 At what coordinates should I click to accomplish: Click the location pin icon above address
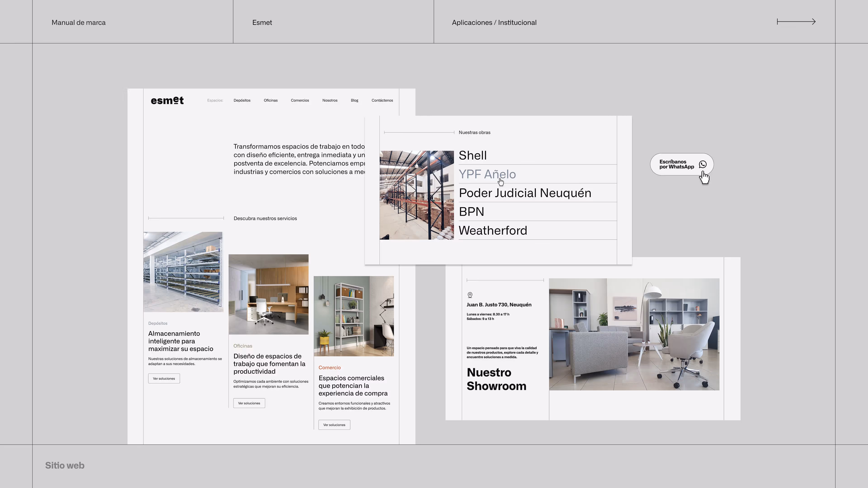click(x=470, y=295)
